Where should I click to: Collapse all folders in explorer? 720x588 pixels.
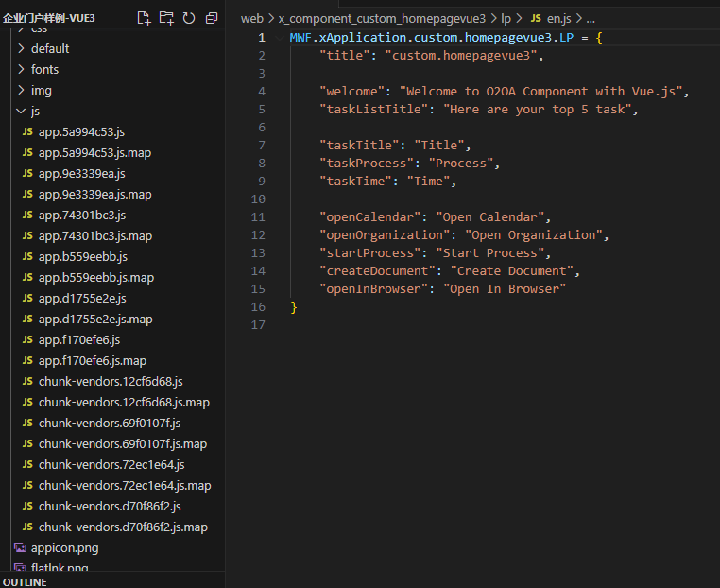212,18
